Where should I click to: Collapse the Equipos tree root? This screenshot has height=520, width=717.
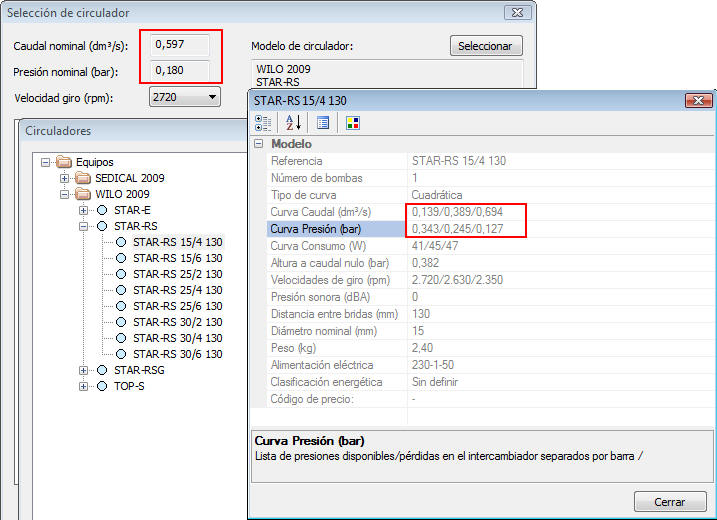pyautogui.click(x=45, y=162)
